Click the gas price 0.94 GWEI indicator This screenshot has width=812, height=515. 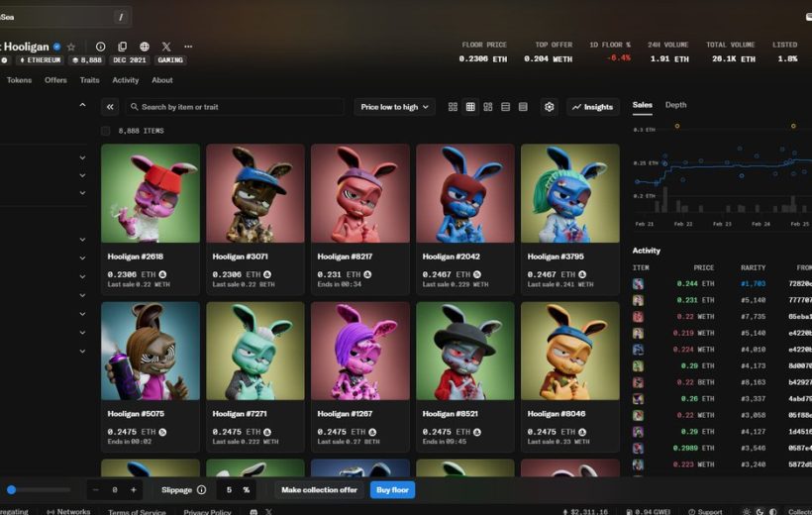649,511
